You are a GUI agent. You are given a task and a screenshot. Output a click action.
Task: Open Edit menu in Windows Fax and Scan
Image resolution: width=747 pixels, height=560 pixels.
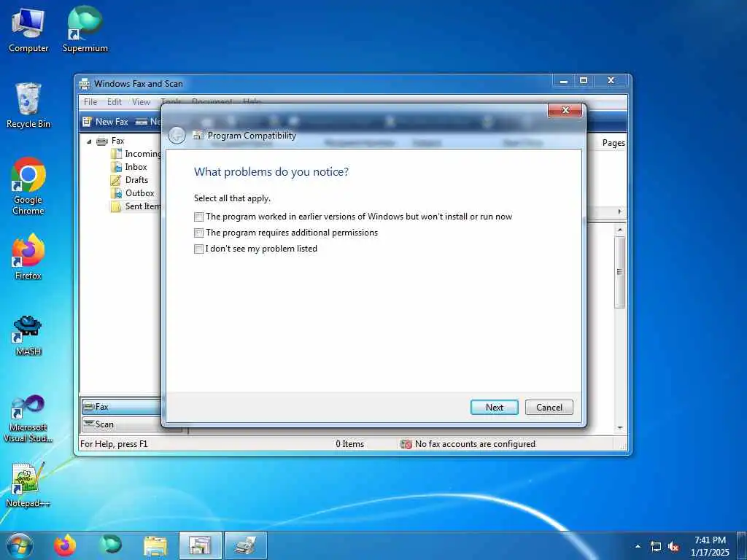point(114,102)
